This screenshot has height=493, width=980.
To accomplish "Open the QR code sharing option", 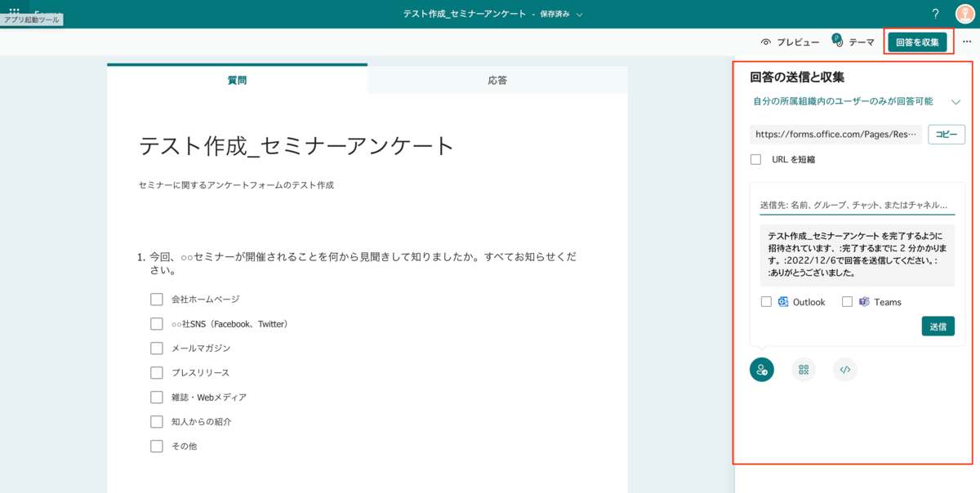I will (803, 369).
